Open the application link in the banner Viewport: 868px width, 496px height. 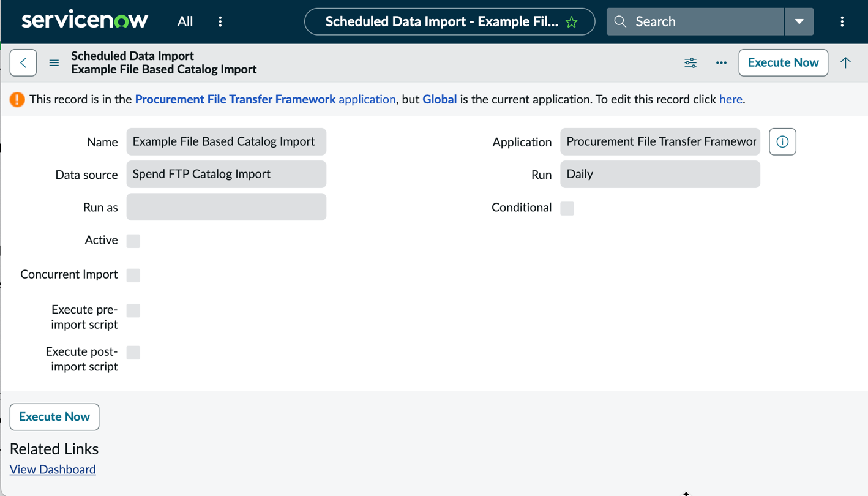coord(367,99)
